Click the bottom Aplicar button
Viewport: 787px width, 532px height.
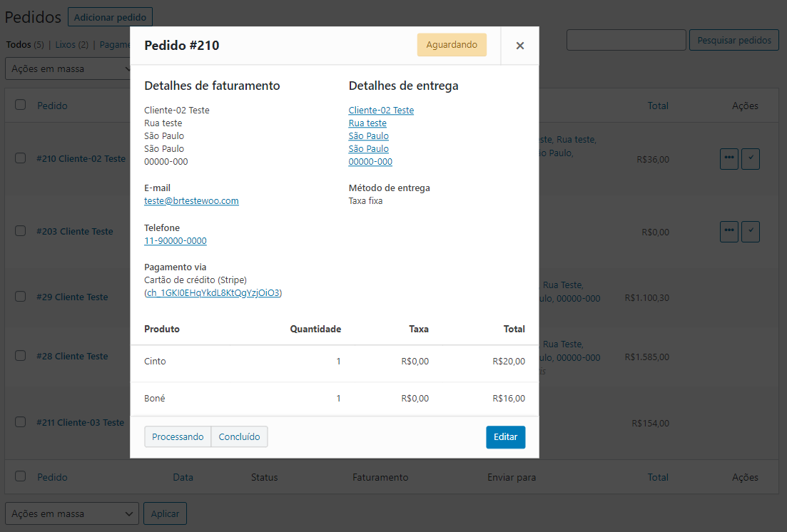[165, 513]
